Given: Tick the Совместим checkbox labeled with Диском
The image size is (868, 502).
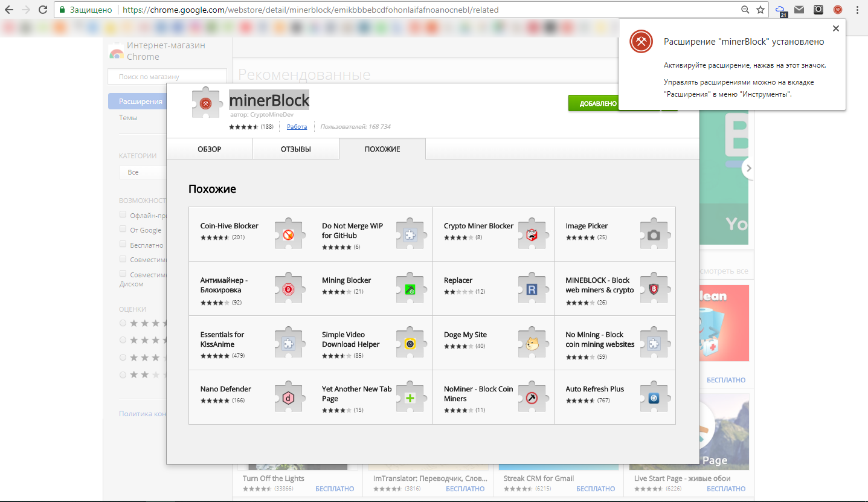Looking at the screenshot, I should pos(123,274).
